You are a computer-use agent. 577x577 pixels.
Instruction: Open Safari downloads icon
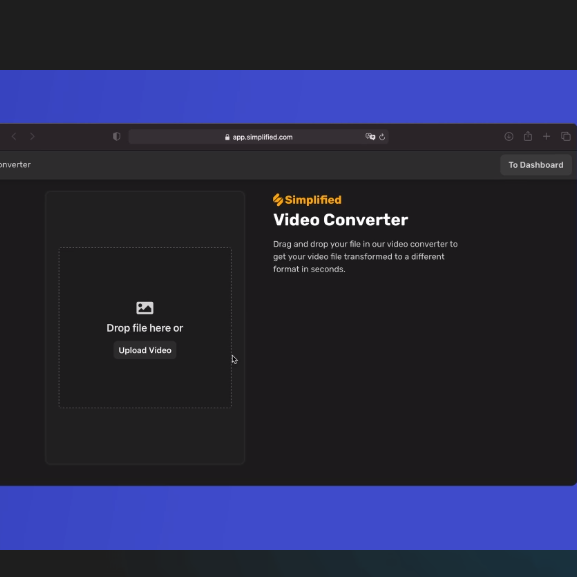click(x=509, y=137)
